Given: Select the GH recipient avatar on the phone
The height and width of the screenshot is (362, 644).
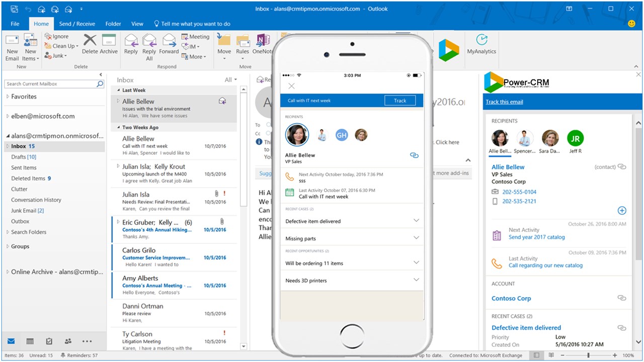Looking at the screenshot, I should tap(342, 135).
